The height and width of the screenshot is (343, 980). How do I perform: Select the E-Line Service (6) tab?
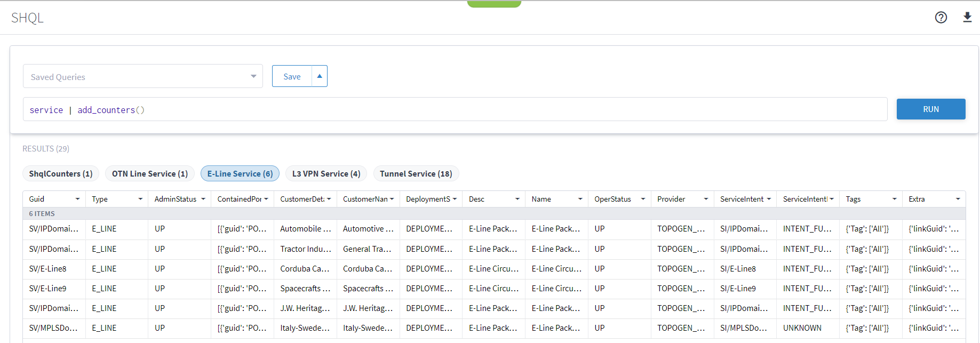(240, 174)
